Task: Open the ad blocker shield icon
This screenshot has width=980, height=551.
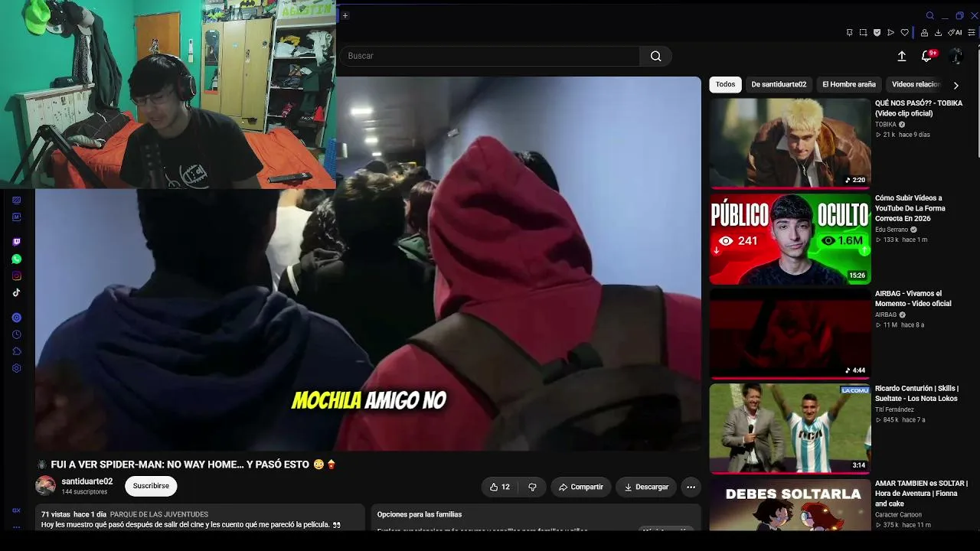Action: coord(877,32)
